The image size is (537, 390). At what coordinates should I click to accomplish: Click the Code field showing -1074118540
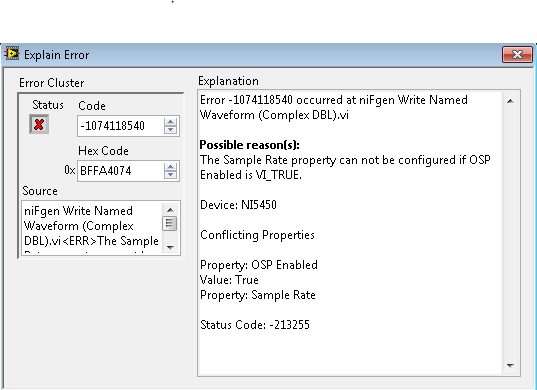[x=120, y=126]
